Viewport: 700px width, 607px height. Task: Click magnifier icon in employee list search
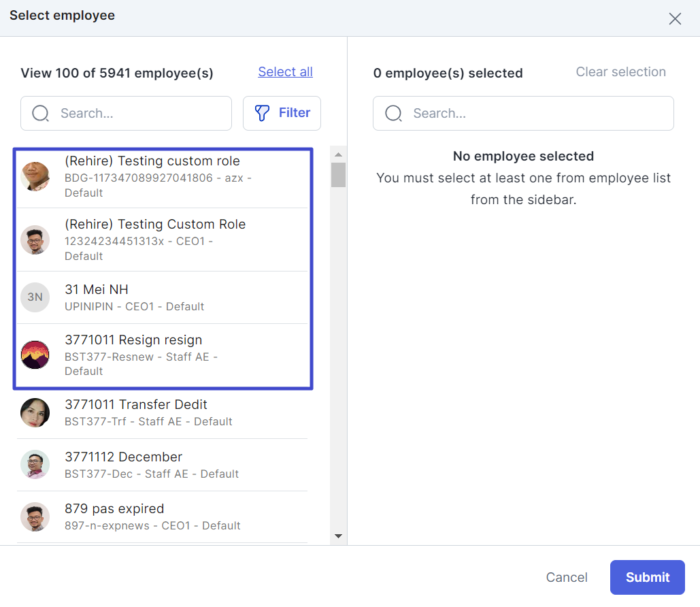tap(41, 113)
